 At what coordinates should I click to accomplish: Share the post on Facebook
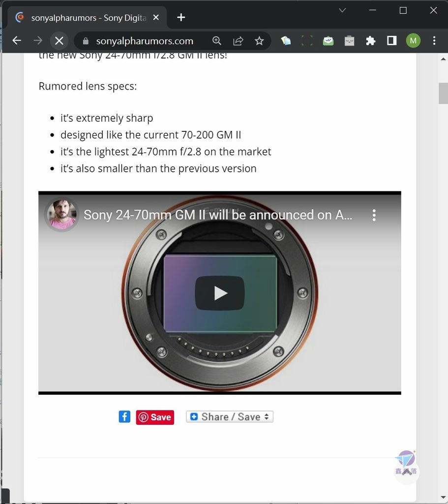(x=124, y=416)
